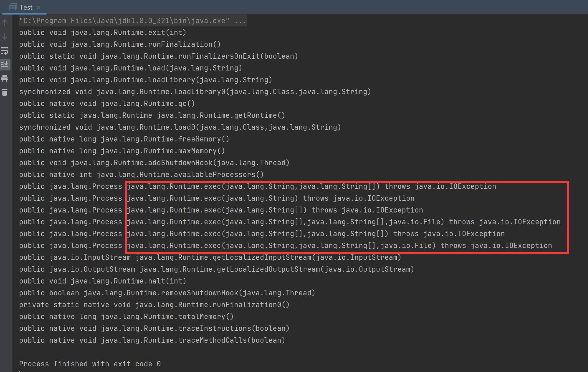Viewport: 588px width, 372px height.
Task: Click the availableProcessors() output line
Action: [x=141, y=175]
